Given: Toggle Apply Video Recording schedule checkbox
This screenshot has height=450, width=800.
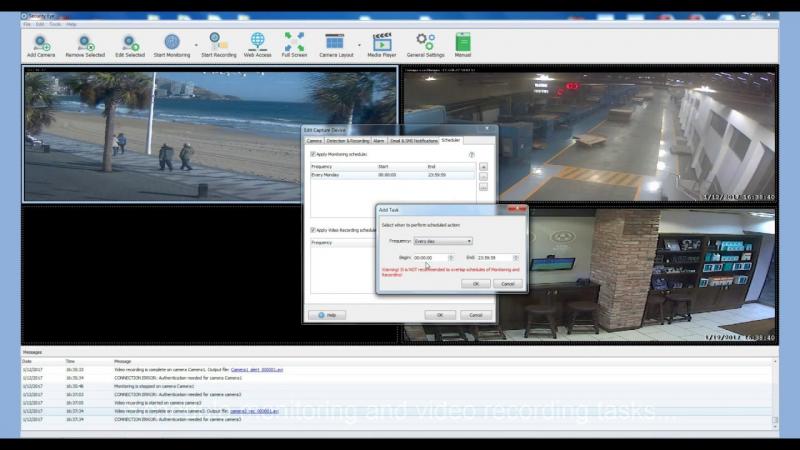Looking at the screenshot, I should point(313,230).
